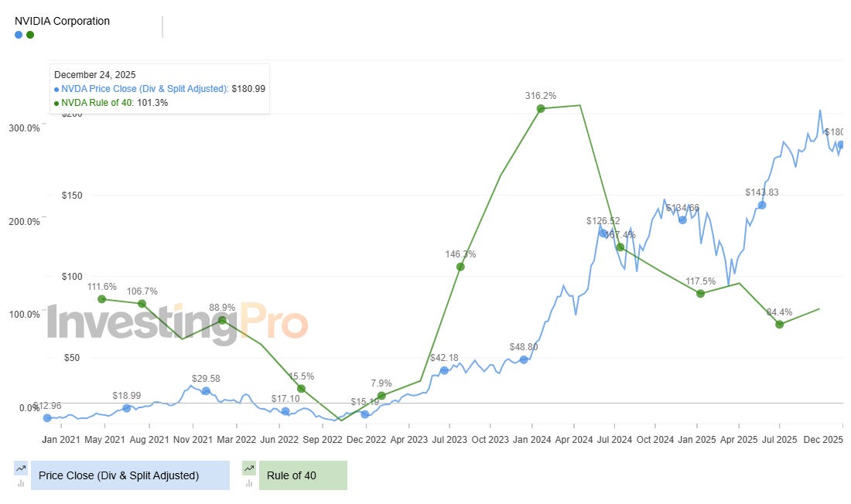Viewport: 851px width, 504px height.
Task: Click the Apr 2023 x-axis label
Action: point(408,439)
